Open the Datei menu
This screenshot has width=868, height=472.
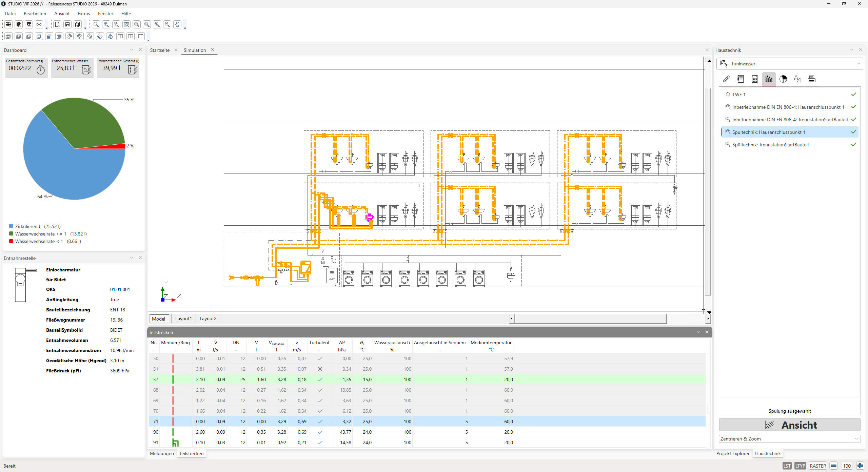pyautogui.click(x=10, y=14)
